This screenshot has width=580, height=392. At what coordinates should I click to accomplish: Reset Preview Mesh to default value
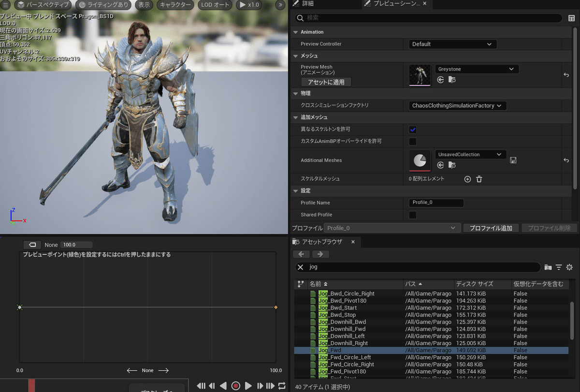pyautogui.click(x=566, y=75)
